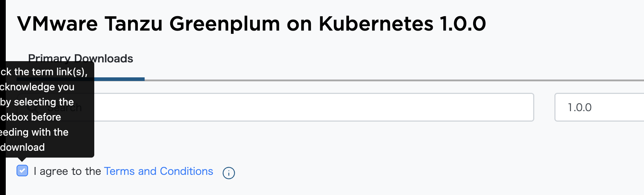Screen dimensions: 644x195
Task: Open the Terms and Conditions link
Action: tap(158, 171)
